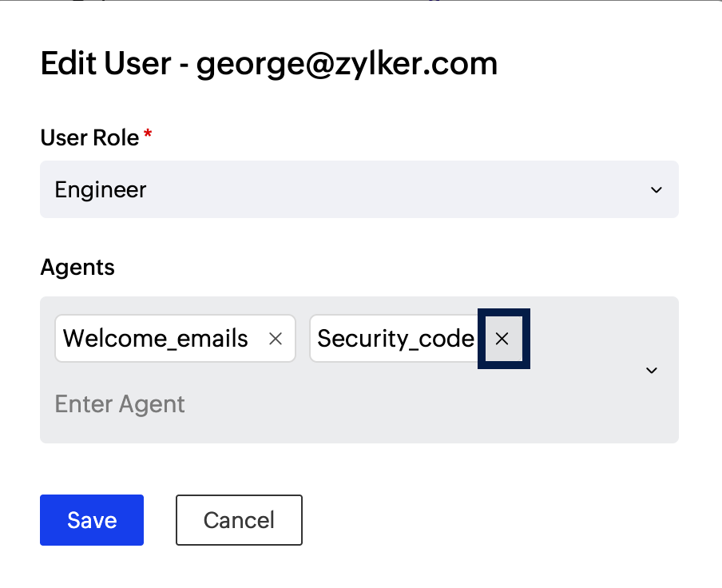Click middle of the User Role select box
The image size is (722, 588).
pos(359,190)
